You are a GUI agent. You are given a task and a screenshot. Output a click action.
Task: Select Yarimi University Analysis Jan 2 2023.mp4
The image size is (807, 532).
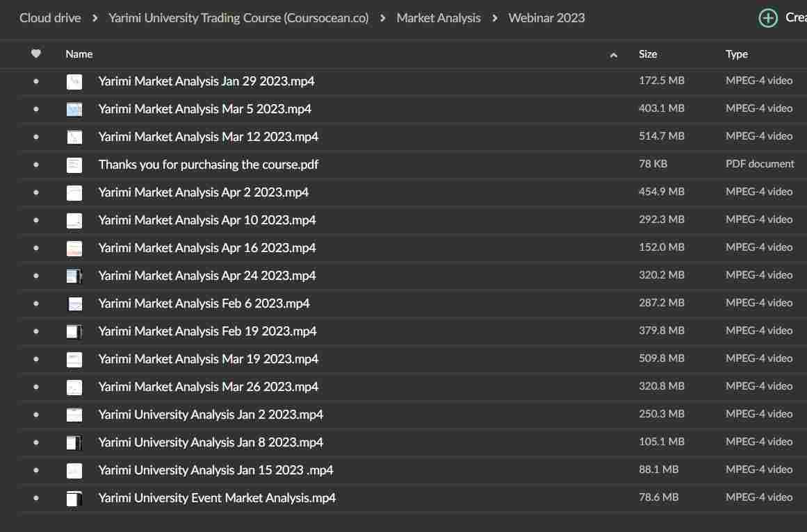[x=211, y=415]
